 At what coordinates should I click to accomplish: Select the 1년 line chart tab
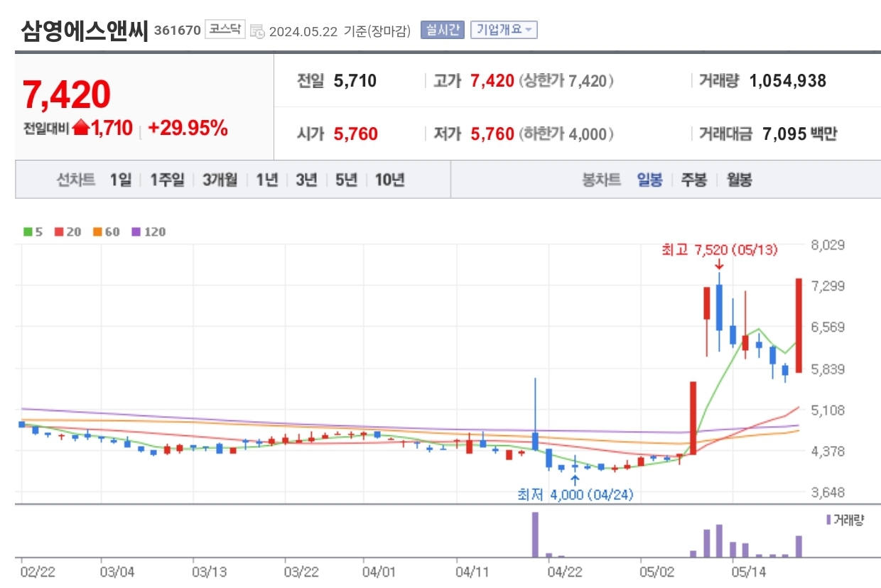click(266, 180)
